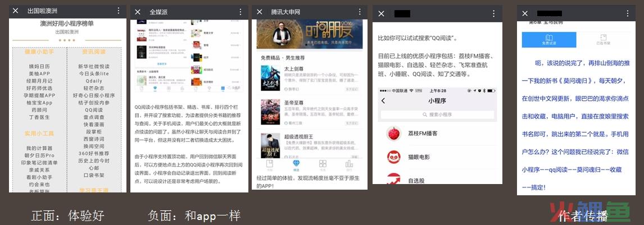The height and width of the screenshot is (225, 644).
Task: Click 美柚APP in the health list
Action: point(39,74)
